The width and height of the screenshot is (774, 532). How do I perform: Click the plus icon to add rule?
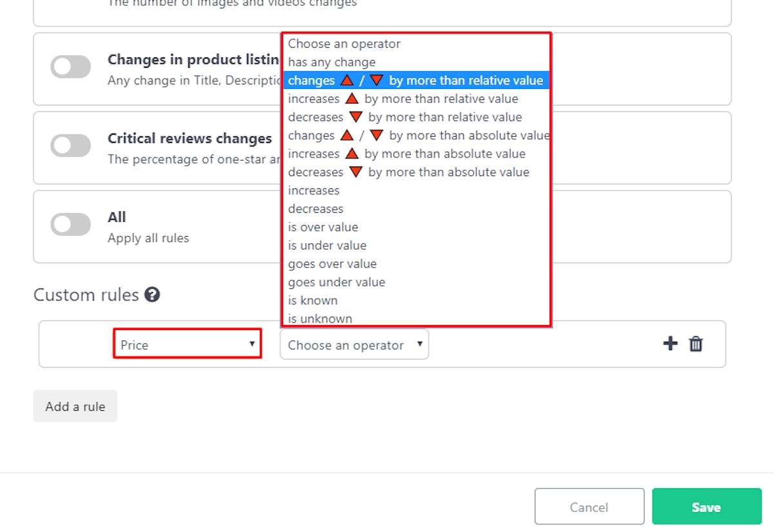tap(670, 344)
